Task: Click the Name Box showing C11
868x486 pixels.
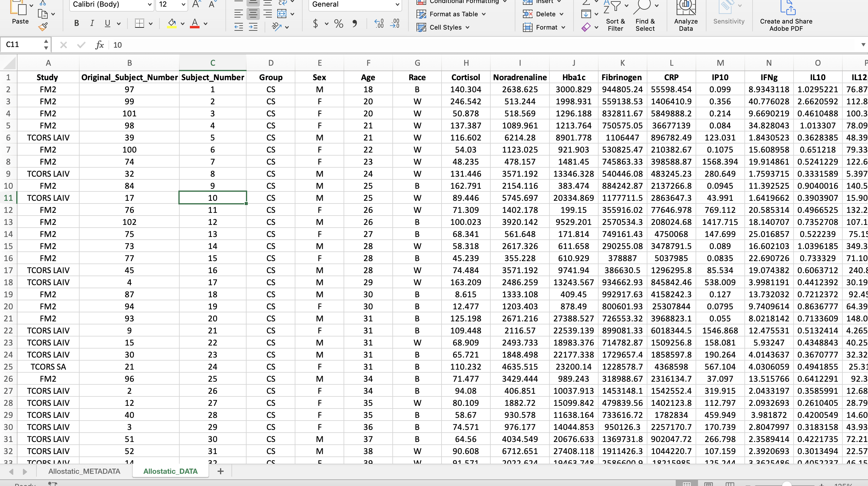Action: 22,45
